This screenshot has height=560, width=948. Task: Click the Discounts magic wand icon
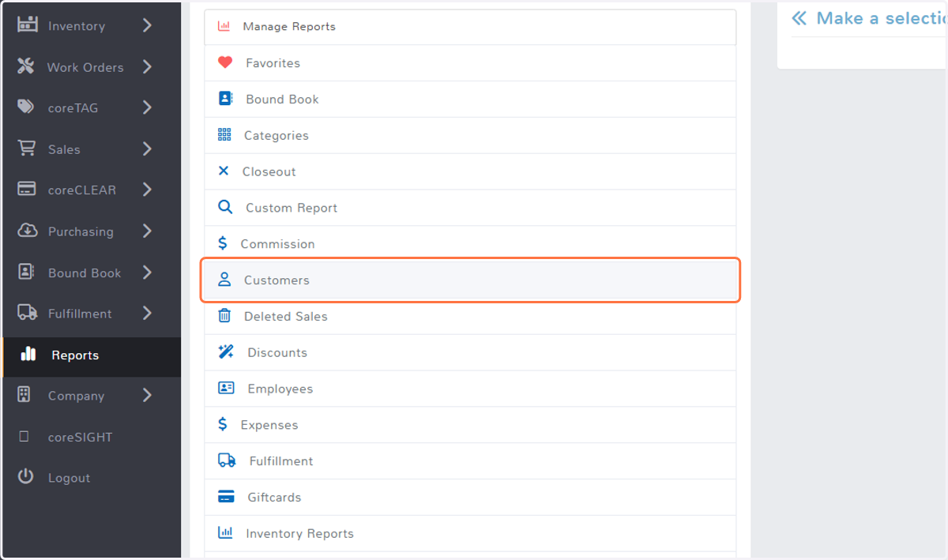point(226,351)
